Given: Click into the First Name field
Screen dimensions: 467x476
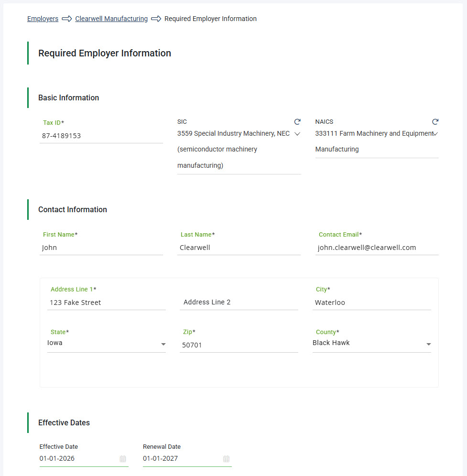Looking at the screenshot, I should [x=101, y=248].
